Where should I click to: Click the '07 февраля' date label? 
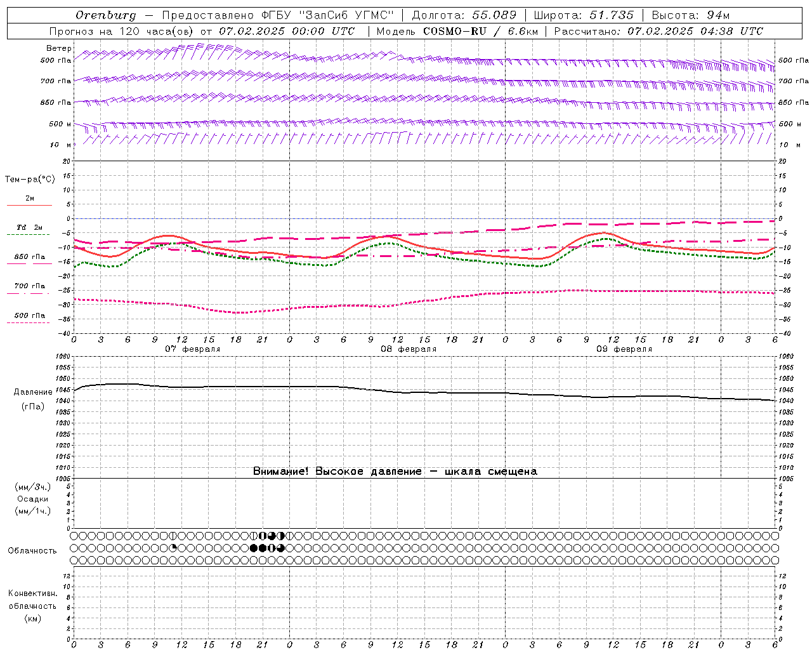coord(193,349)
